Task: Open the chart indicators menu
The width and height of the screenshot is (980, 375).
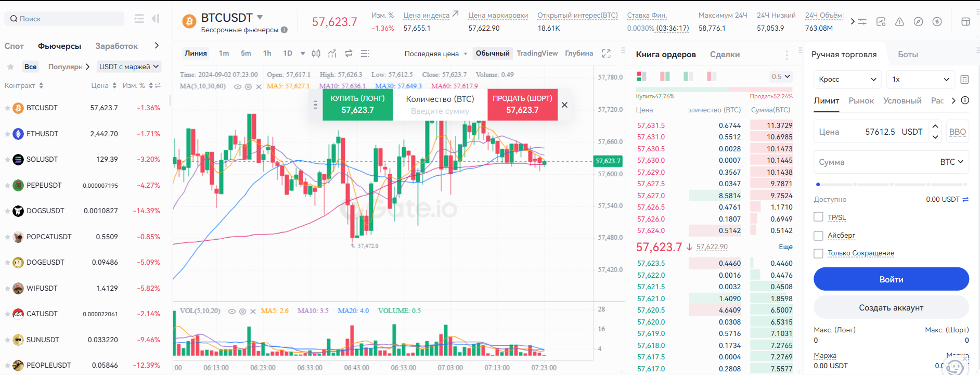Action: pyautogui.click(x=332, y=53)
